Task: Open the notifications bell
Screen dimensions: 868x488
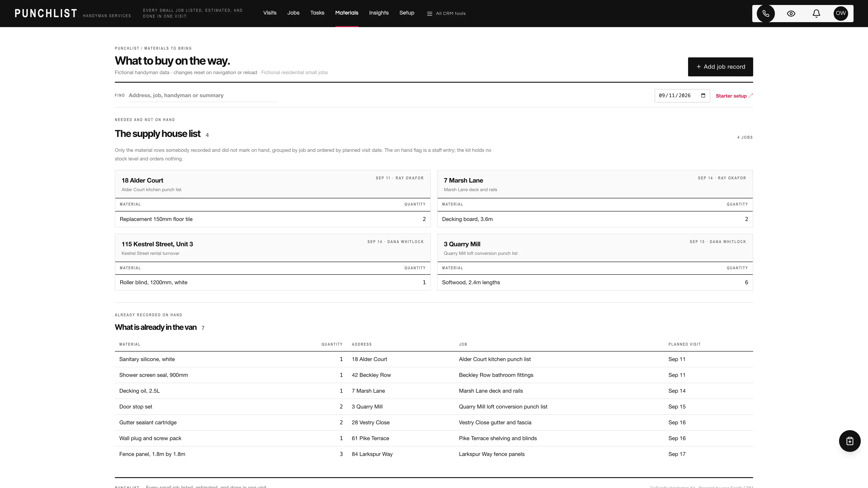Action: click(x=816, y=14)
